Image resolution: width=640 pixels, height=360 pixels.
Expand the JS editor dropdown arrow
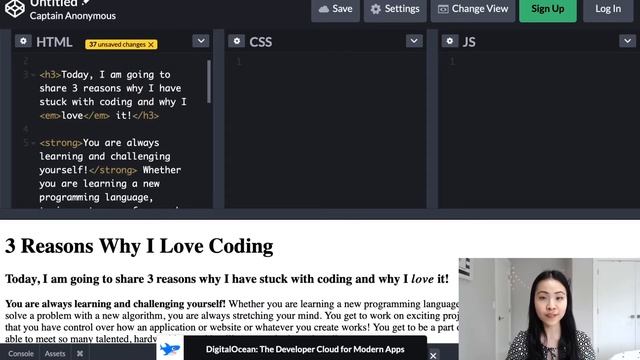point(627,41)
